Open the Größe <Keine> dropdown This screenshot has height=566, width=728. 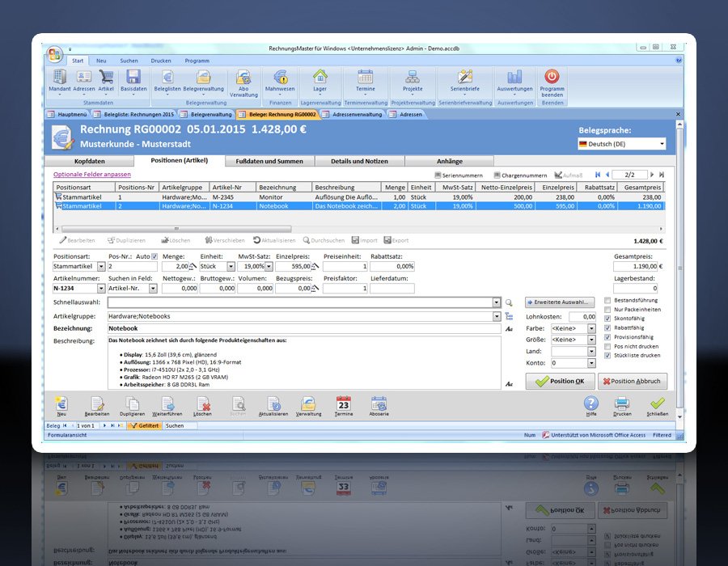pyautogui.click(x=591, y=340)
